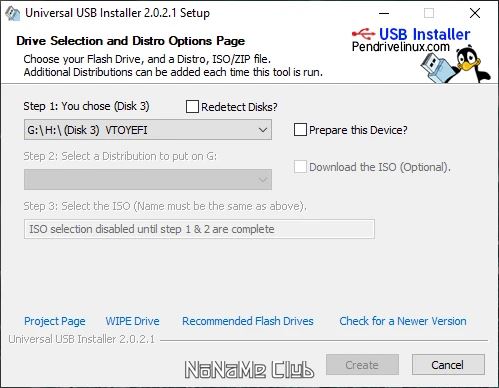
Task: Check the Redetect Disks checkbox
Action: (x=192, y=107)
